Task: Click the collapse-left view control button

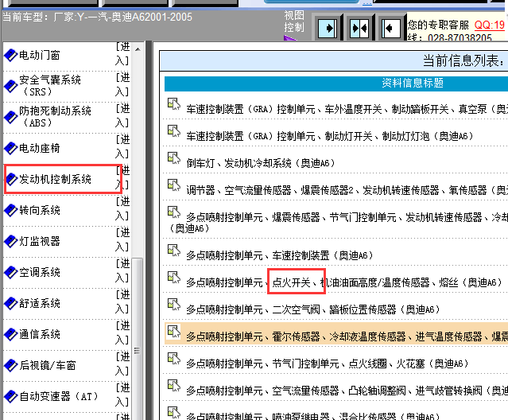Action: pos(390,29)
